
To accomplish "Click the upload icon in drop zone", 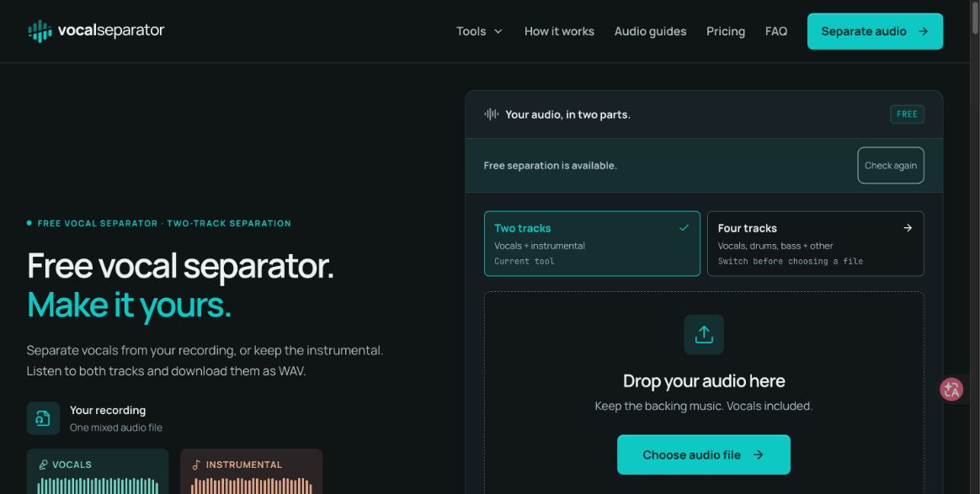I will (704, 335).
